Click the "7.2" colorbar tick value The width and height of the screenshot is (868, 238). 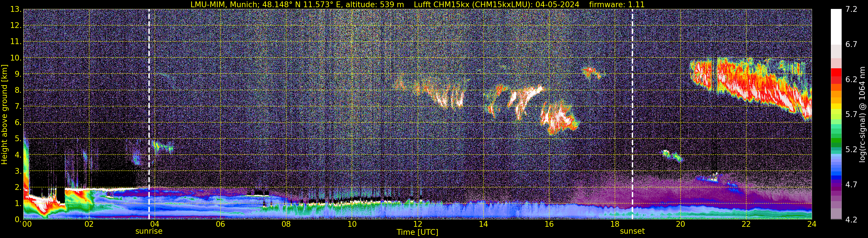pyautogui.click(x=851, y=10)
